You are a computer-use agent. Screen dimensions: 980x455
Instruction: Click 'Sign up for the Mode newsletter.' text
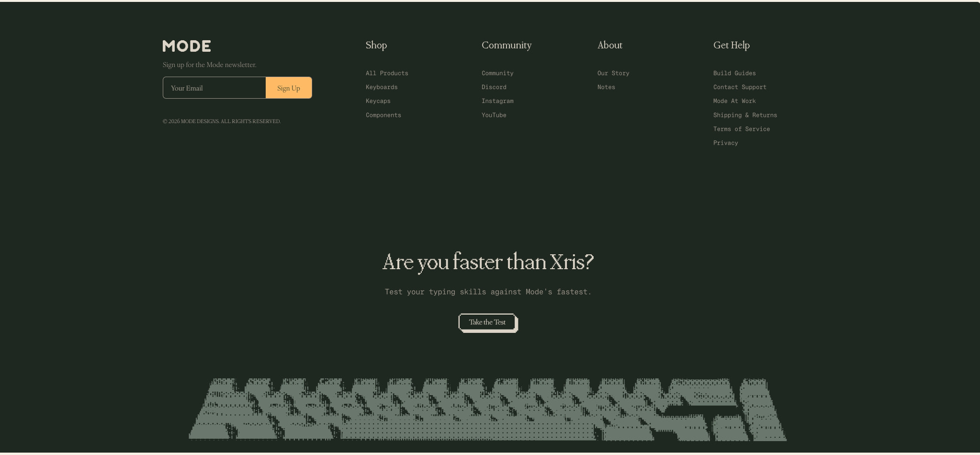point(209,65)
